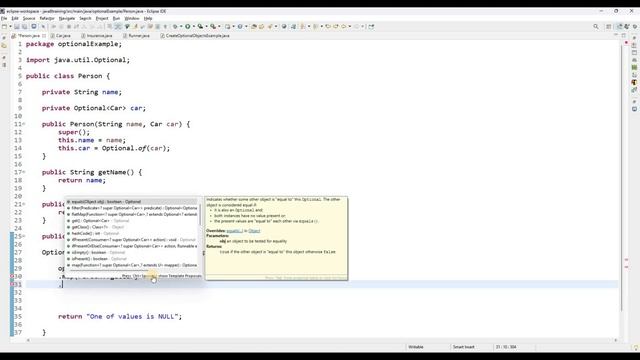Click the Object link in Javadoc popup
The width and height of the screenshot is (640, 360).
[x=254, y=231]
